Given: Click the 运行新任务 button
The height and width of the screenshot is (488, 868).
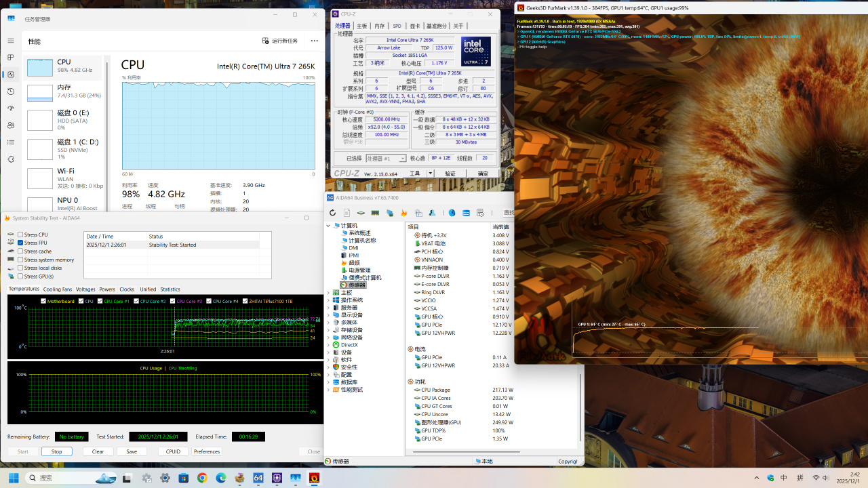Looking at the screenshot, I should pyautogui.click(x=280, y=41).
